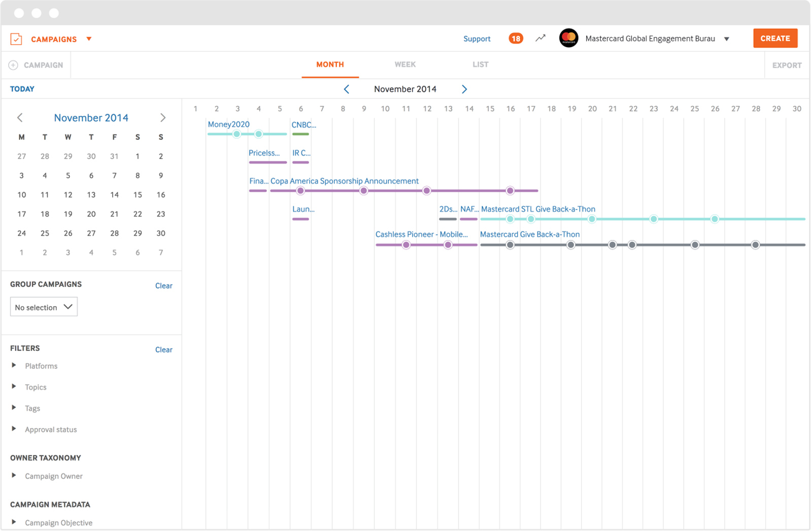Open the Laun... campaign label
This screenshot has height=531, width=812.
pyautogui.click(x=303, y=209)
